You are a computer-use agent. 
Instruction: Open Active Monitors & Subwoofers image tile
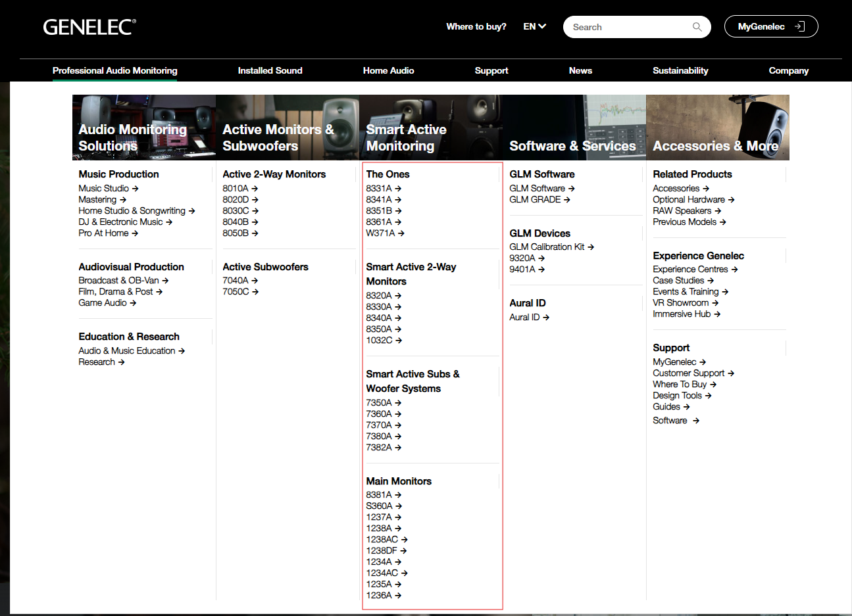(288, 128)
